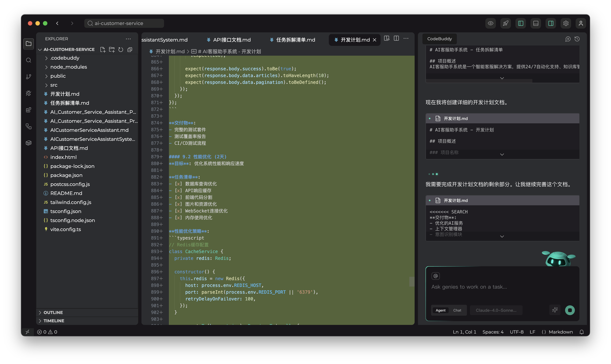Split the editor to the right
This screenshot has height=364, width=611.
point(396,39)
